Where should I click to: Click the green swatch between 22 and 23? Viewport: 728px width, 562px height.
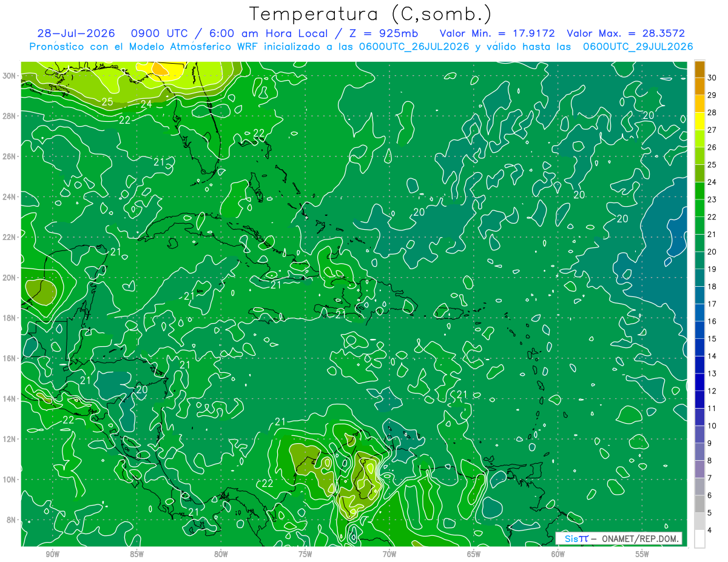(x=700, y=208)
